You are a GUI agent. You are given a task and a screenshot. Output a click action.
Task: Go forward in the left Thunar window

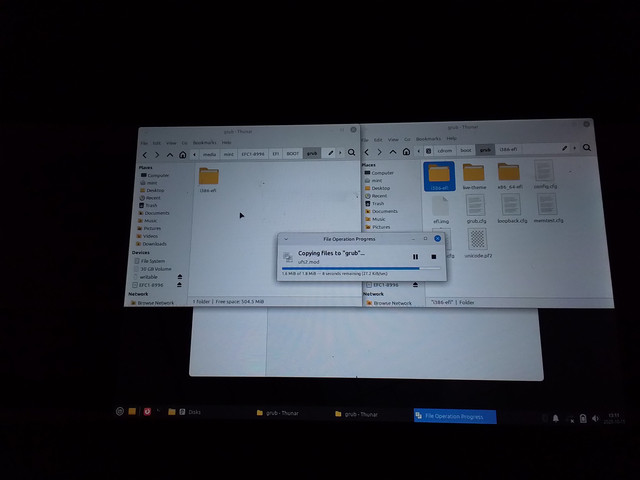coord(157,155)
